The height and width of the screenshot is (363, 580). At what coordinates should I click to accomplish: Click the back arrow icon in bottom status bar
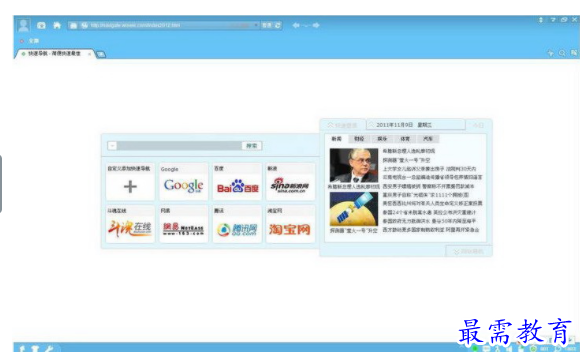pos(22,348)
